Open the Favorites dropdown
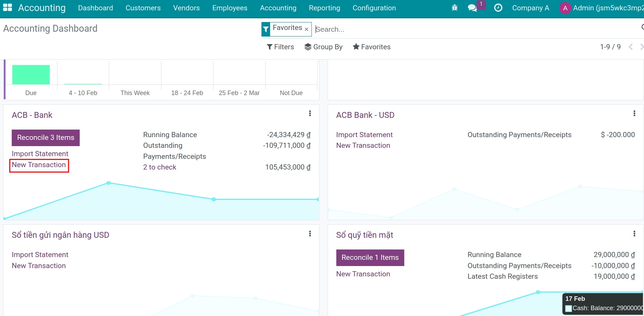 point(371,47)
